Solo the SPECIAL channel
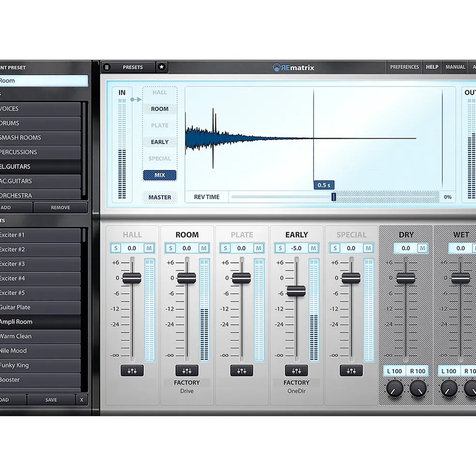 (335, 248)
